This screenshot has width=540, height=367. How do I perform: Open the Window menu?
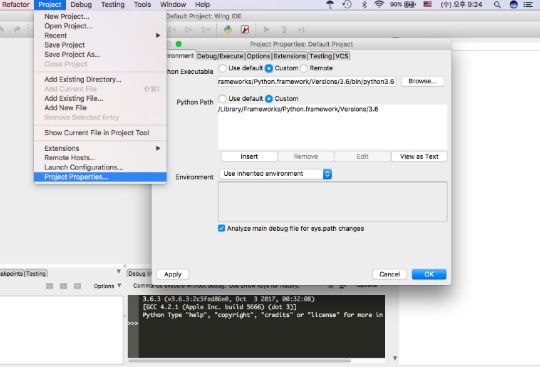pyautogui.click(x=173, y=5)
